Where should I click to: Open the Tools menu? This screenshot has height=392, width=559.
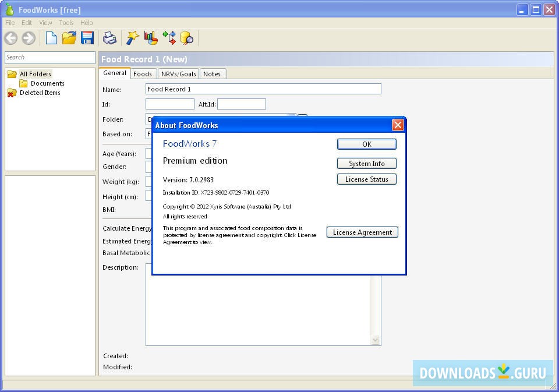pyautogui.click(x=66, y=23)
